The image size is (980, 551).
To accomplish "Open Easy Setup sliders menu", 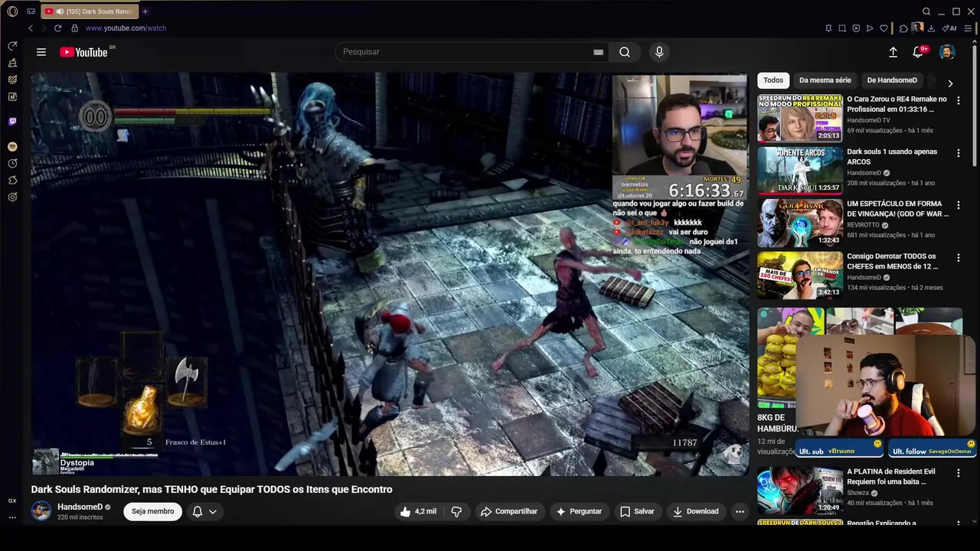I will point(968,28).
